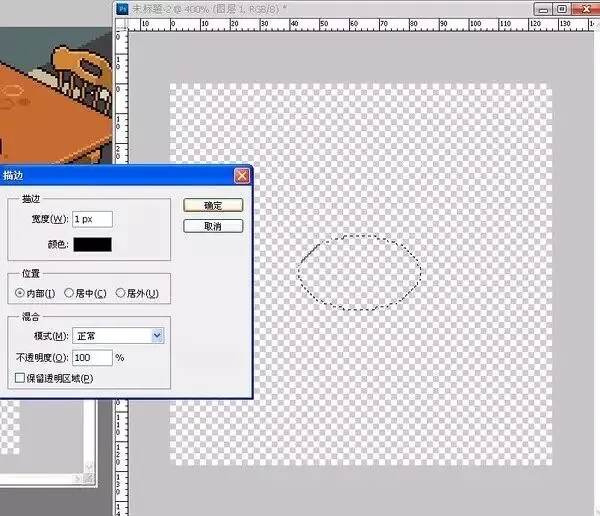Click the 取消 button in stroke dialog
This screenshot has height=516, width=600.
pyautogui.click(x=213, y=226)
